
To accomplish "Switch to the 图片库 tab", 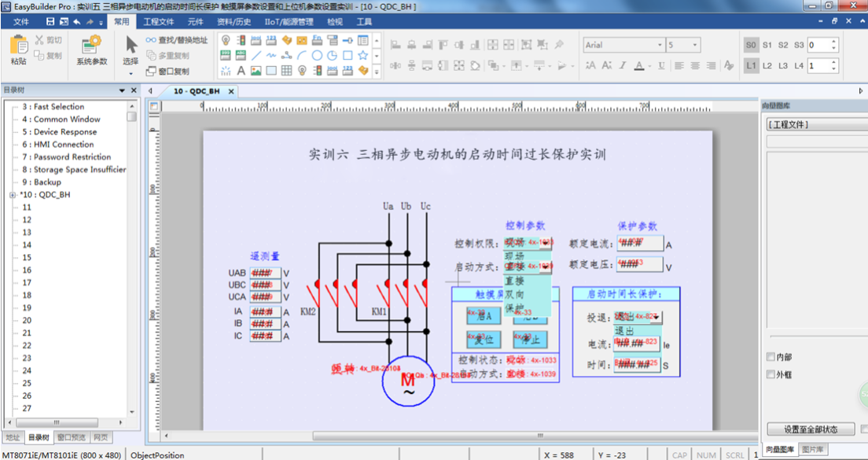I will pos(812,449).
